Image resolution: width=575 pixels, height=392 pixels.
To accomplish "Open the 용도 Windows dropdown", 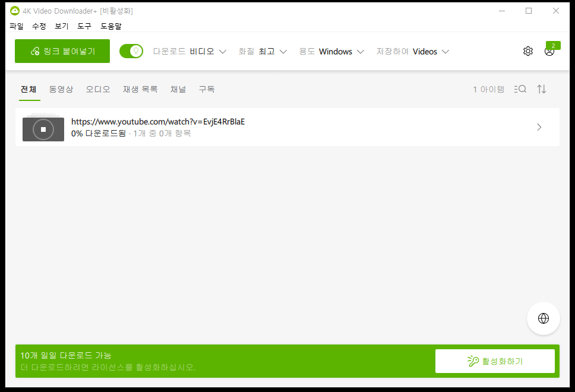I will pyautogui.click(x=331, y=51).
